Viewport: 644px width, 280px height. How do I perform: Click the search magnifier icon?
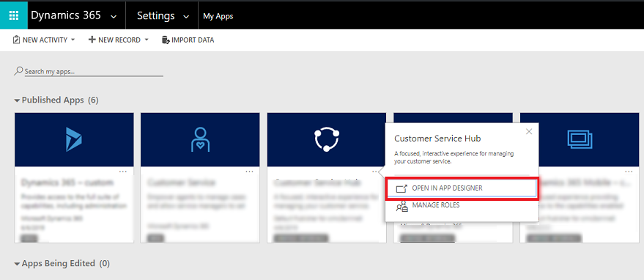(x=18, y=70)
